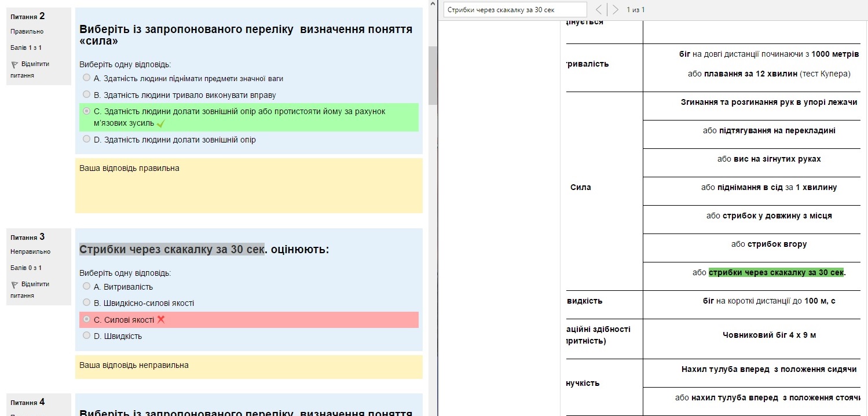Click the green highlighted search match in the table
Screen dimensions: 868x416
pos(776,273)
